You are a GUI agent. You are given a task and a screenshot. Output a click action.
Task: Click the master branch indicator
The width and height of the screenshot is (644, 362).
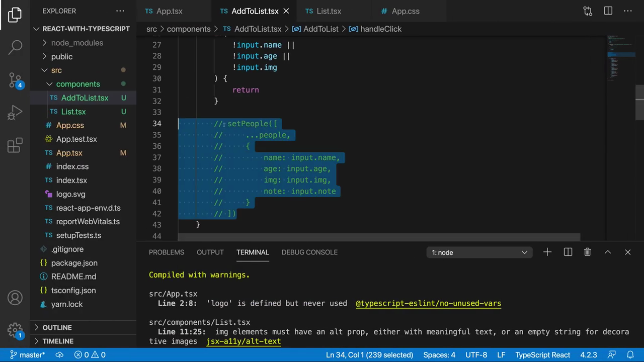tap(28, 355)
